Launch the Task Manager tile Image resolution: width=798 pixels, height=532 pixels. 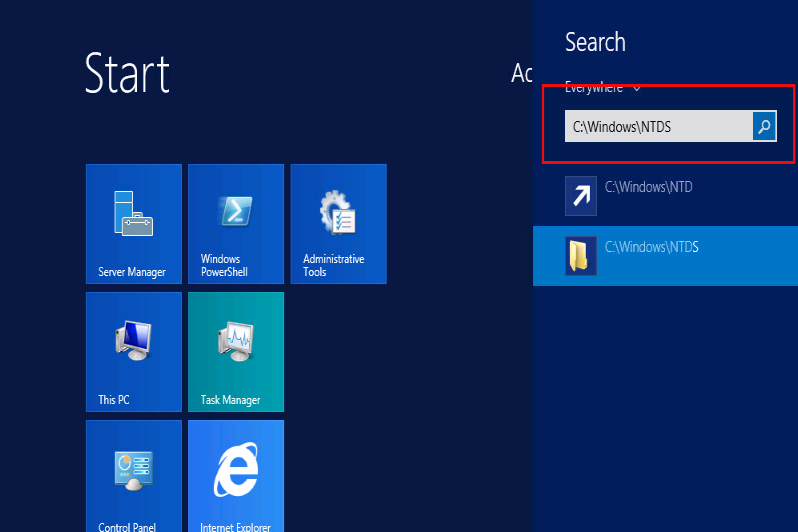[x=236, y=352]
